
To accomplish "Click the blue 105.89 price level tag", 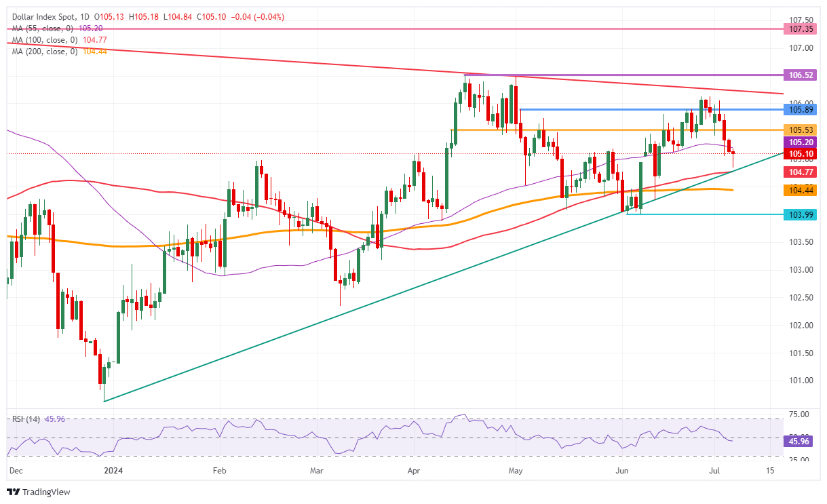I will click(x=801, y=109).
